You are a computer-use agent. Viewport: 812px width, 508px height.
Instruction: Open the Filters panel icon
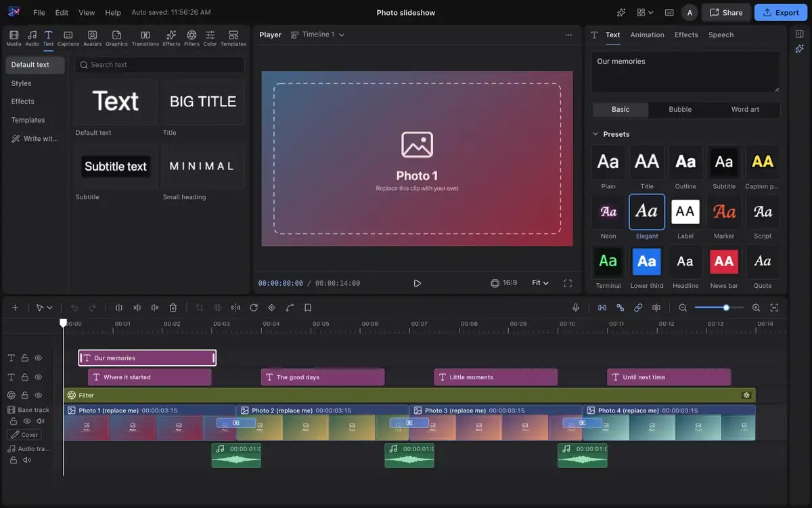click(191, 38)
